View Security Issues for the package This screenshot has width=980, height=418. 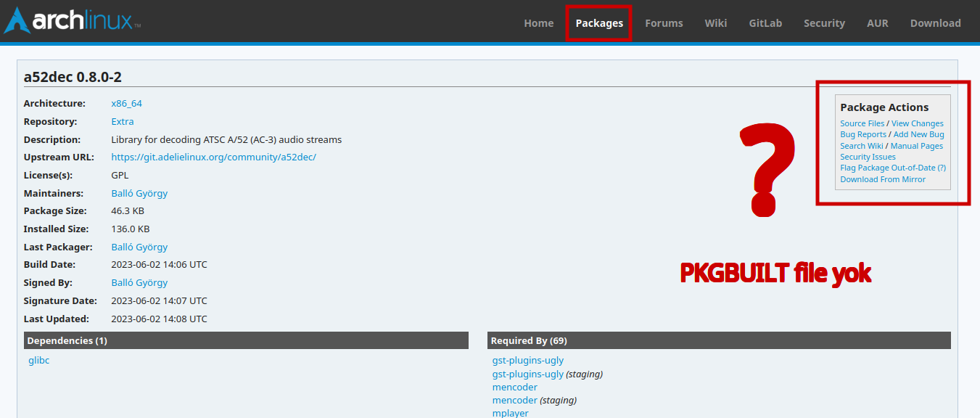(x=868, y=157)
